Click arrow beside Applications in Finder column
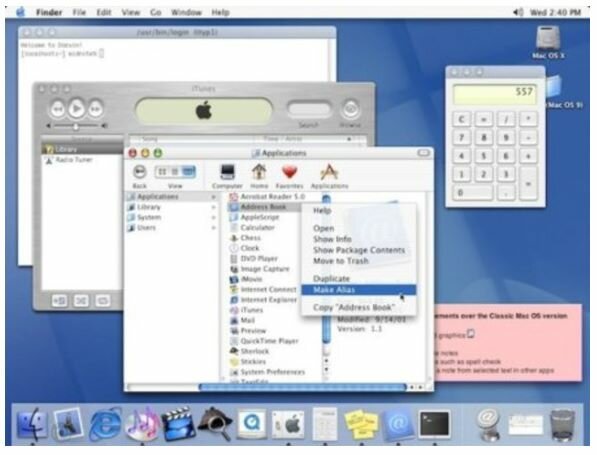 click(213, 197)
